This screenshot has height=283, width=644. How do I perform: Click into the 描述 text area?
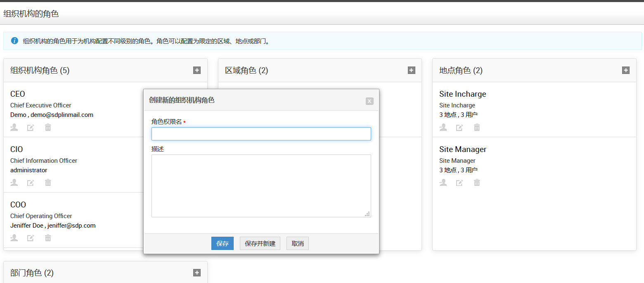(x=261, y=185)
